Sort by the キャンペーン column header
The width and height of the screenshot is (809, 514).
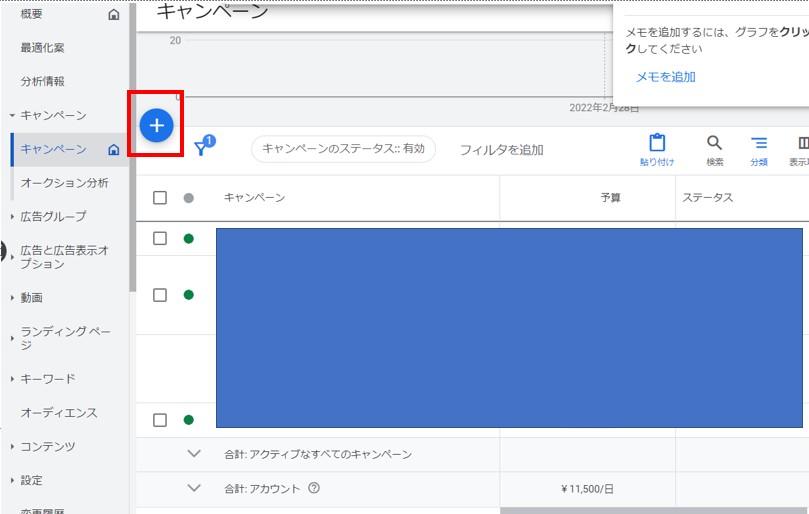(254, 198)
